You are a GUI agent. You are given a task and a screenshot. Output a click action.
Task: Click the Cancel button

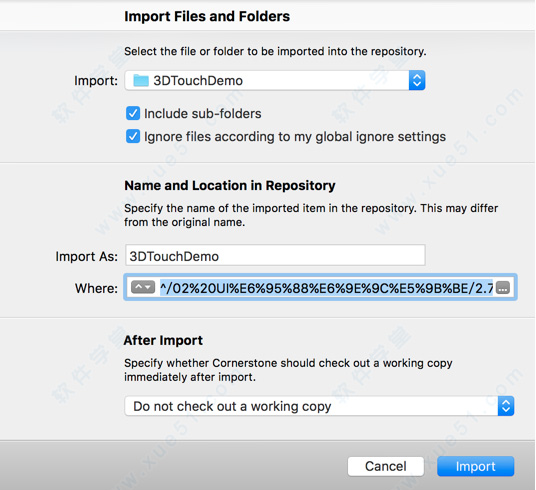pyautogui.click(x=386, y=466)
